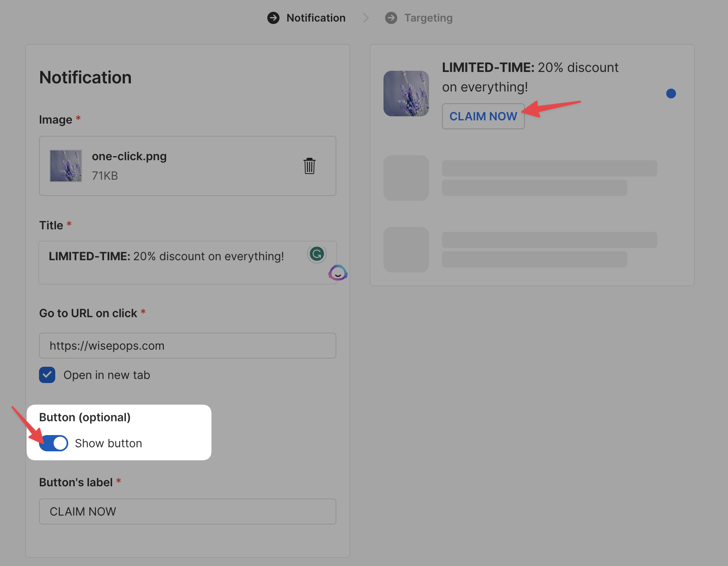This screenshot has height=566, width=728.
Task: Click the lavender preview notification image
Action: click(406, 94)
